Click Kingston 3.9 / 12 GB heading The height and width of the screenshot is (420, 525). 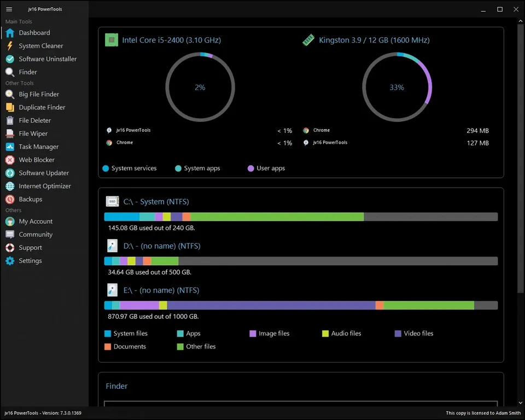[374, 40]
